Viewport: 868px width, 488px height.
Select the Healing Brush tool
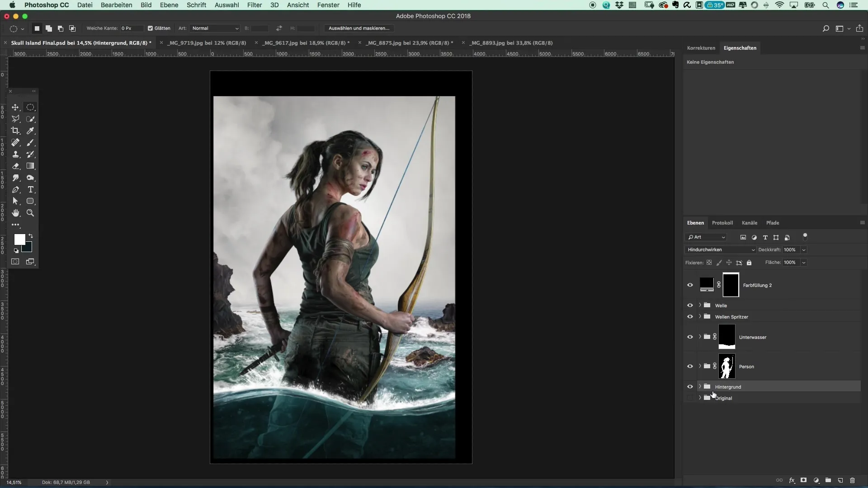[15, 142]
